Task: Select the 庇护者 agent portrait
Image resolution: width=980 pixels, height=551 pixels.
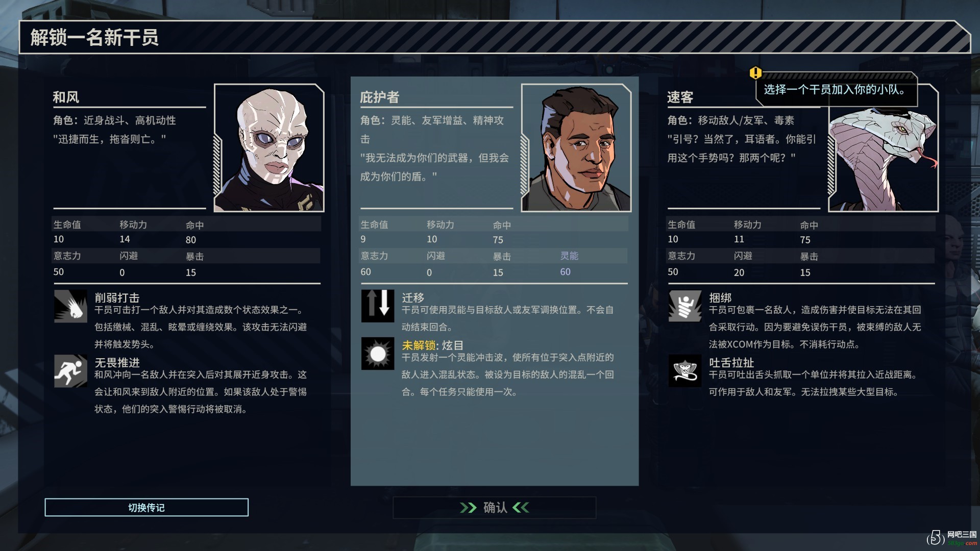Action: tap(576, 148)
